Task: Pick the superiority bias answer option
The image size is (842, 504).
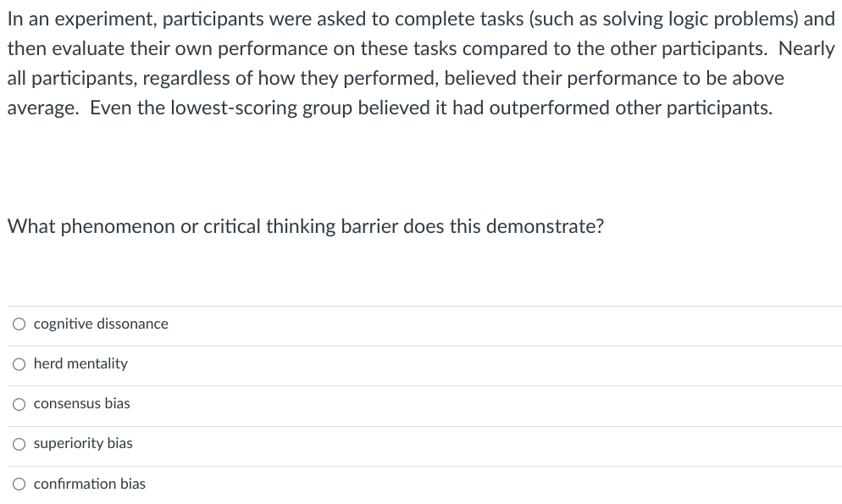Action: (19, 444)
